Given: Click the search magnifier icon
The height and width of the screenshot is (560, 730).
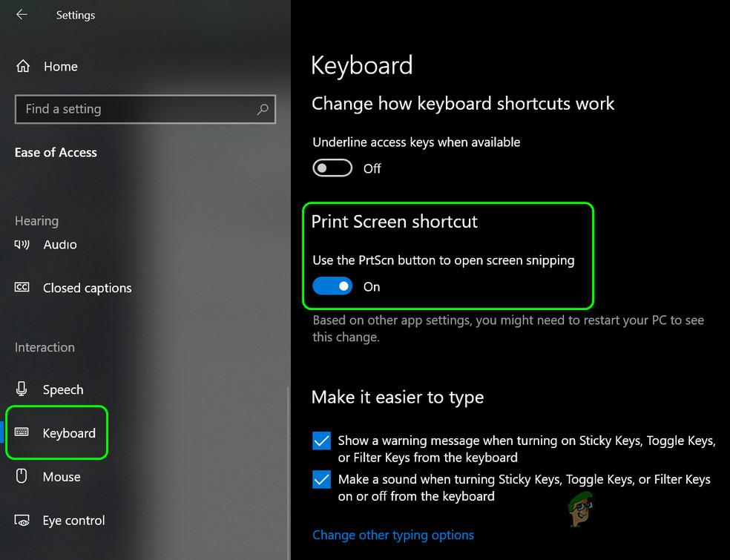Looking at the screenshot, I should [x=263, y=109].
